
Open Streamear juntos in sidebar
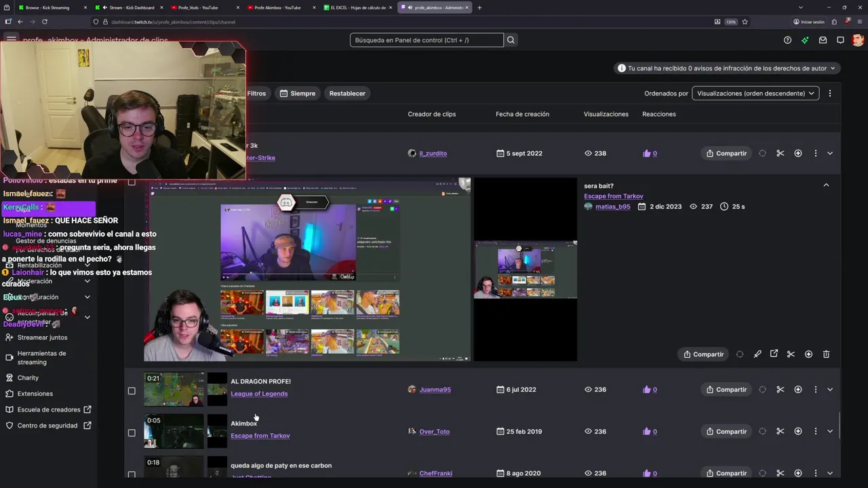tap(42, 337)
